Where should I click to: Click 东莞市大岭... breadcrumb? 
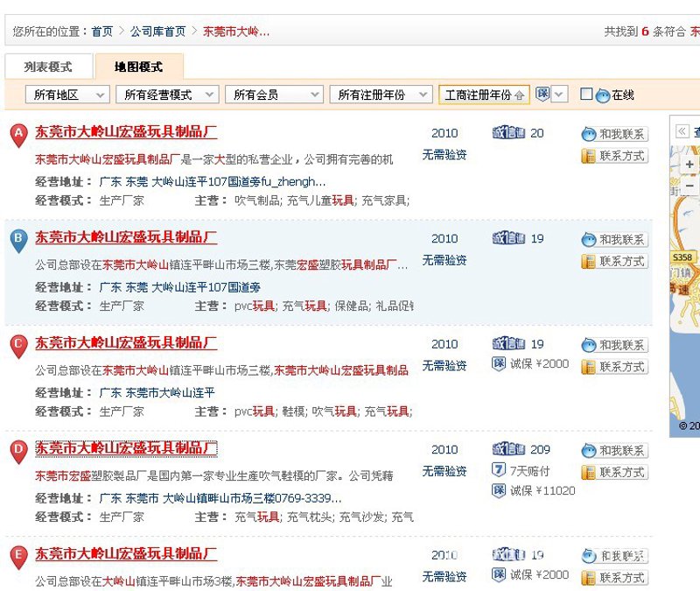pos(236,32)
